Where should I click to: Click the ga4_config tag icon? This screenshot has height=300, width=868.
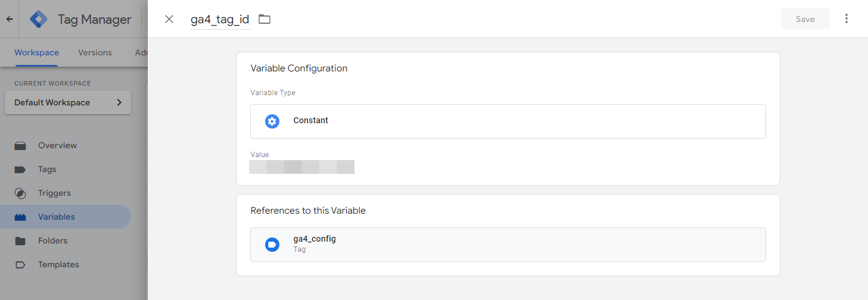272,244
